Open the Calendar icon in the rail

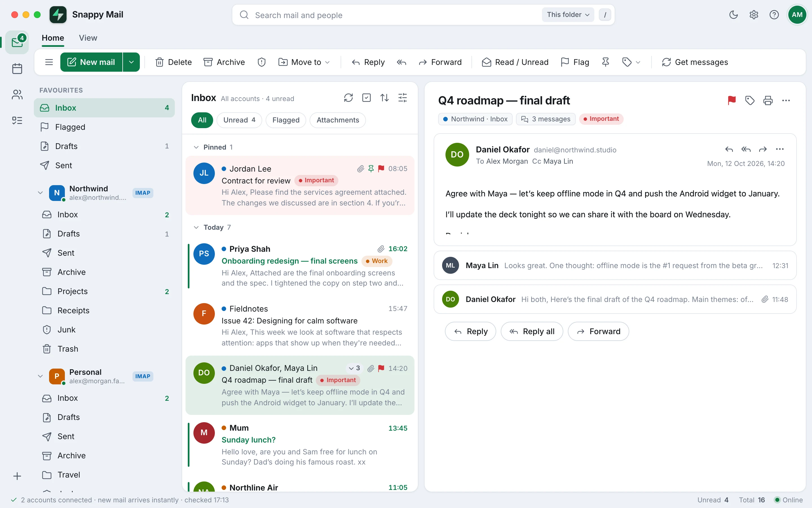17,69
